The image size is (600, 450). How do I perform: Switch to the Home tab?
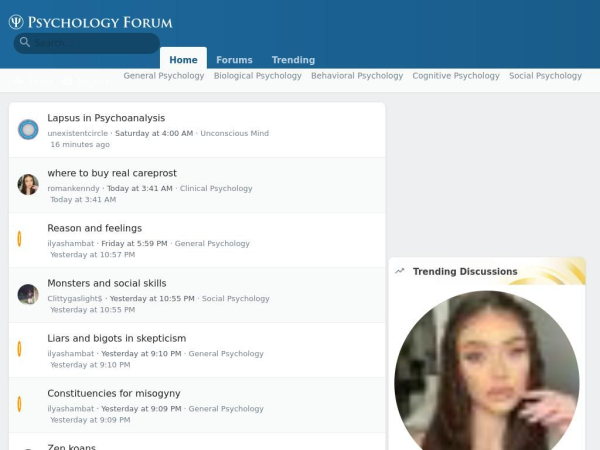[183, 60]
